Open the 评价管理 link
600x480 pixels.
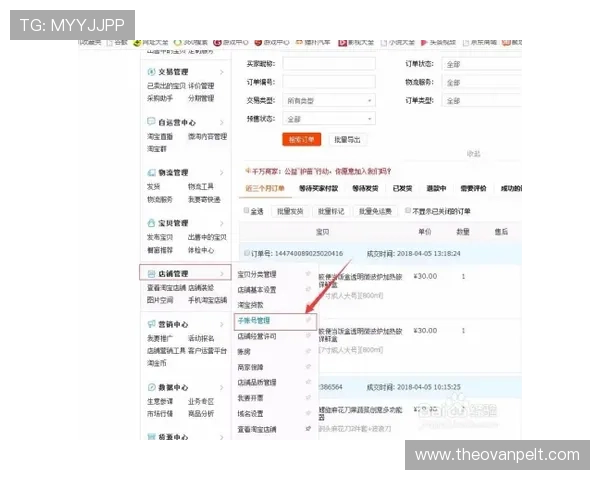pos(201,86)
